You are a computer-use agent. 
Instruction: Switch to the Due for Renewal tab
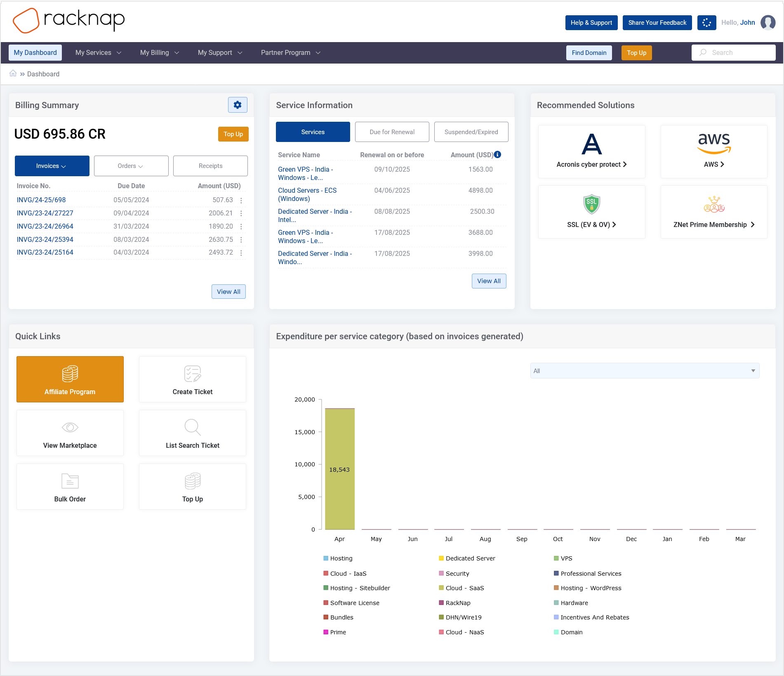tap(392, 132)
